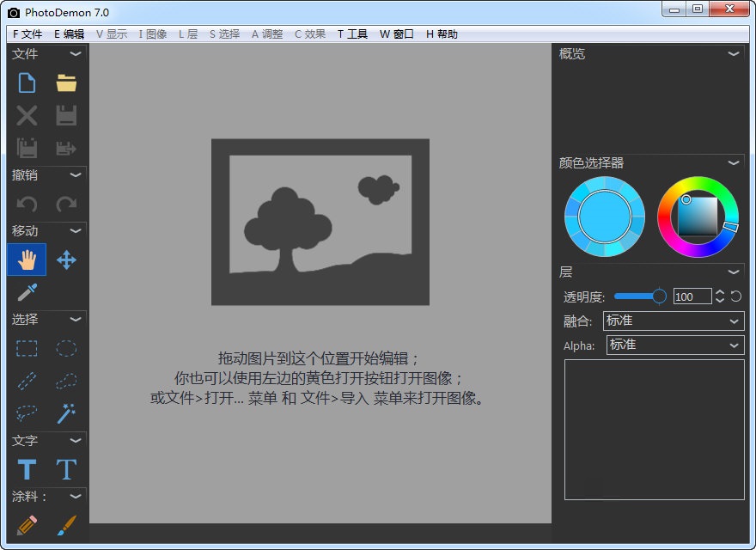Collapse the 颜色选择器 panel
Viewport: 756px width, 550px height.
pyautogui.click(x=733, y=162)
